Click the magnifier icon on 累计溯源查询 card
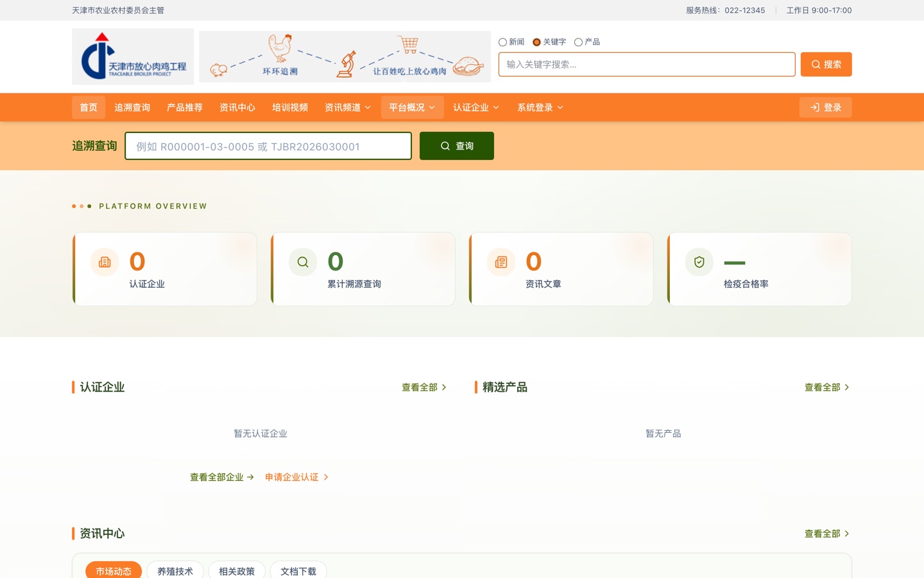The height and width of the screenshot is (578, 924). 303,262
